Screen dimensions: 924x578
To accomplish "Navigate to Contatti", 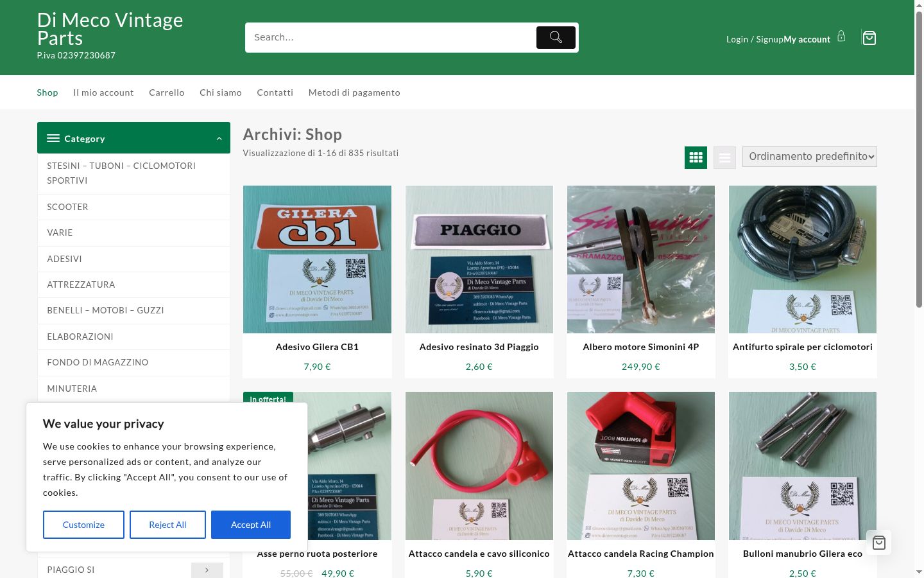I will (275, 92).
